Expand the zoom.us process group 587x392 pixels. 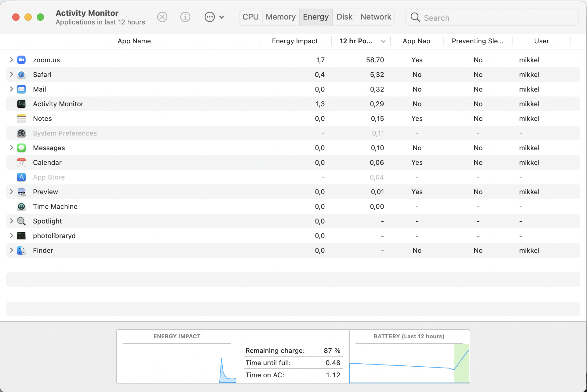pyautogui.click(x=11, y=60)
